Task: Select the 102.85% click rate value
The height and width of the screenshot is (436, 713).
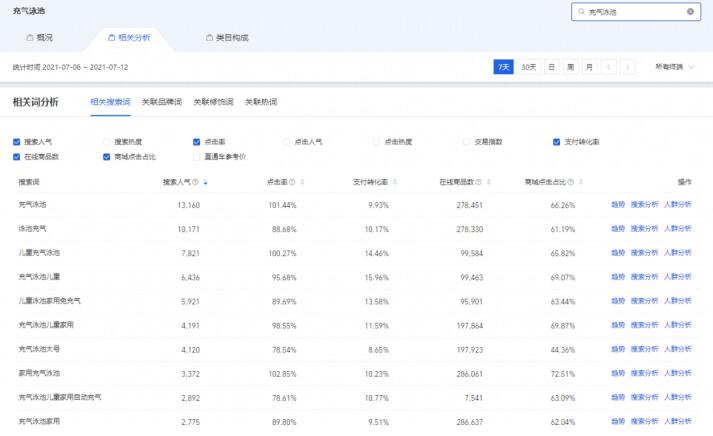Action: coord(282,374)
